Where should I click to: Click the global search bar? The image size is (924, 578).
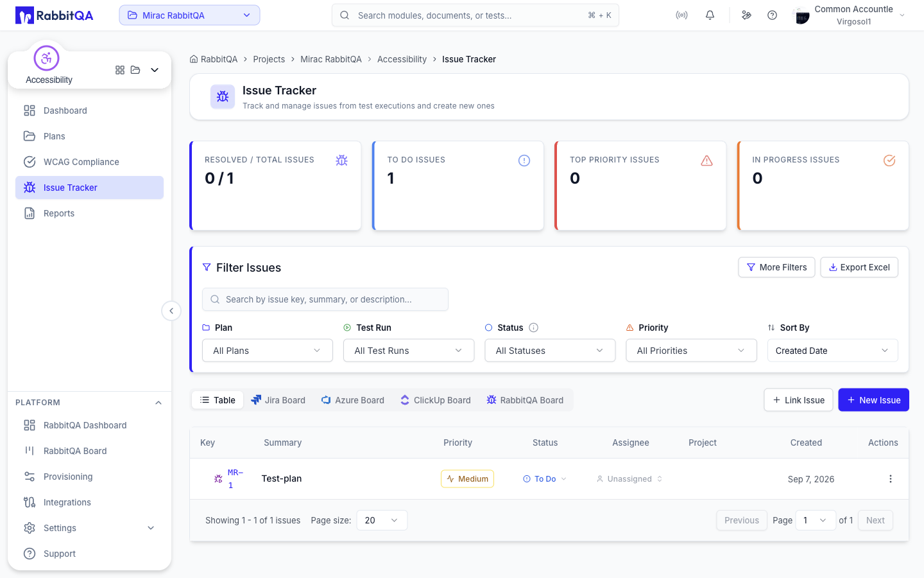pyautogui.click(x=475, y=15)
